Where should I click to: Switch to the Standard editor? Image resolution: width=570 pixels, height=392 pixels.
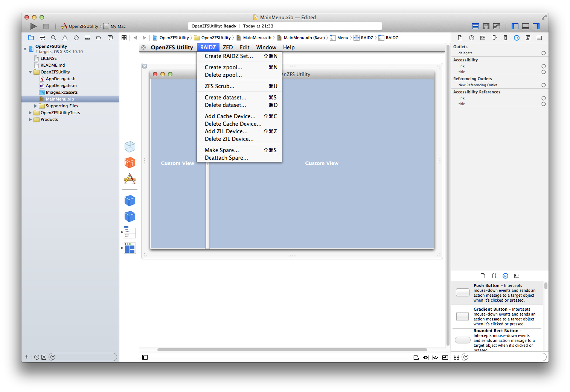476,26
